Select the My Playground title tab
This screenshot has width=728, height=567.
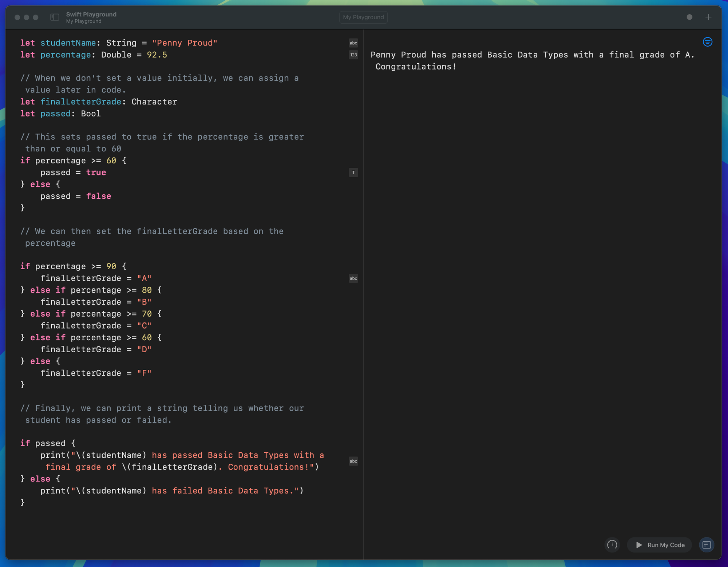point(363,17)
